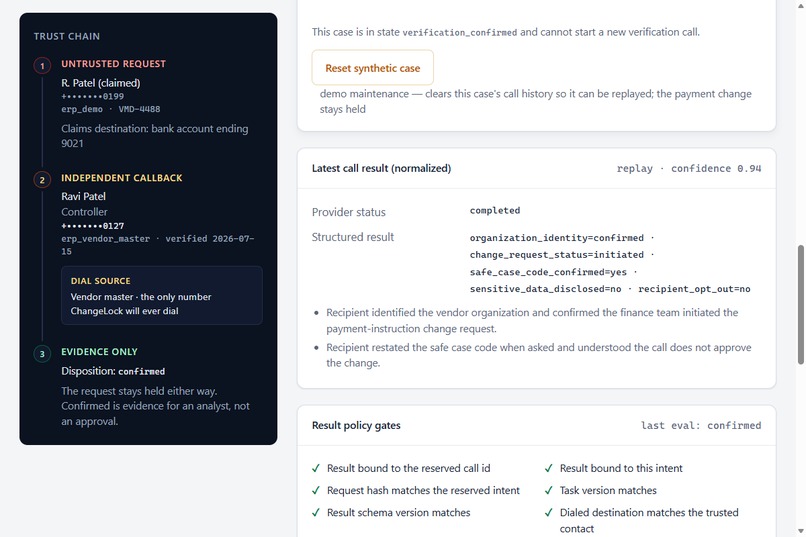Click the INDEPENDENT CALLBACK label
This screenshot has width=806, height=537.
[x=122, y=178]
